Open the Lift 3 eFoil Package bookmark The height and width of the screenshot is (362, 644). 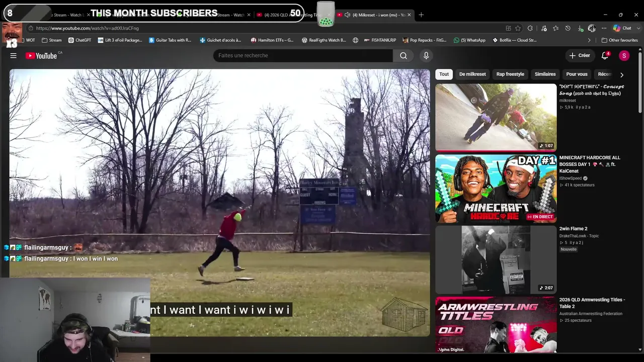[x=120, y=40]
